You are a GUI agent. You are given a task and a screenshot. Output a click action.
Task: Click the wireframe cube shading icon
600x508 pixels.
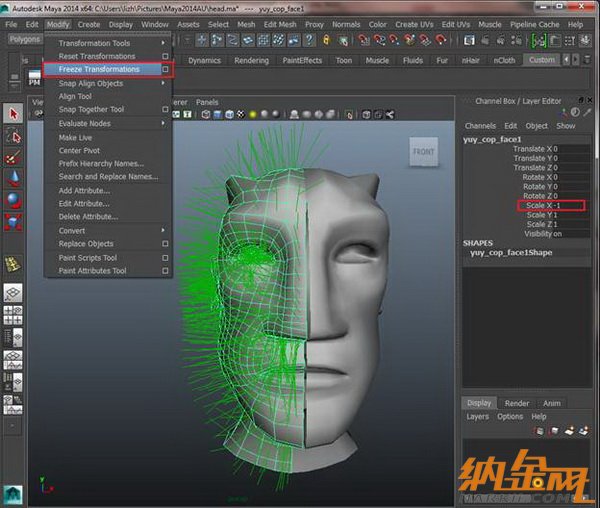206,114
